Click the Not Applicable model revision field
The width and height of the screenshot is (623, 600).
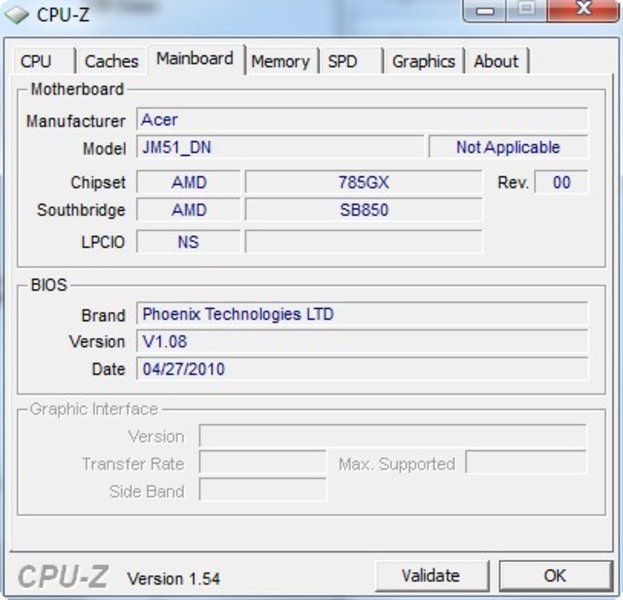point(508,147)
